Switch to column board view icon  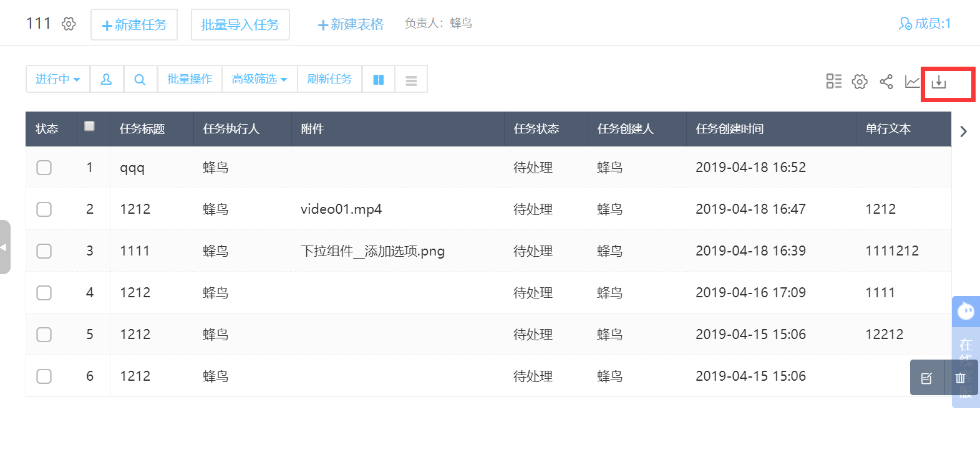(378, 80)
